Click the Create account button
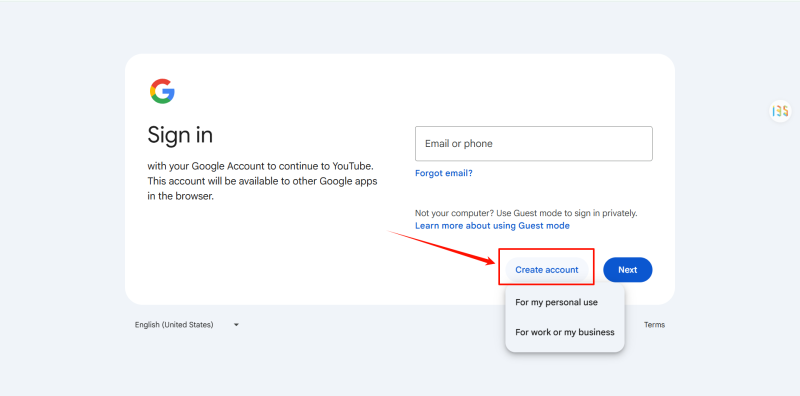The image size is (800, 396). [547, 270]
